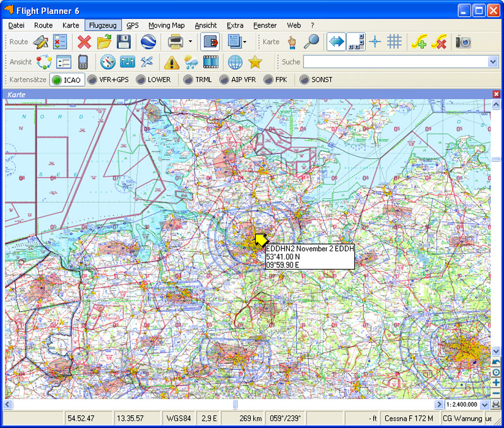Open the route editor pencil icon

click(x=41, y=42)
